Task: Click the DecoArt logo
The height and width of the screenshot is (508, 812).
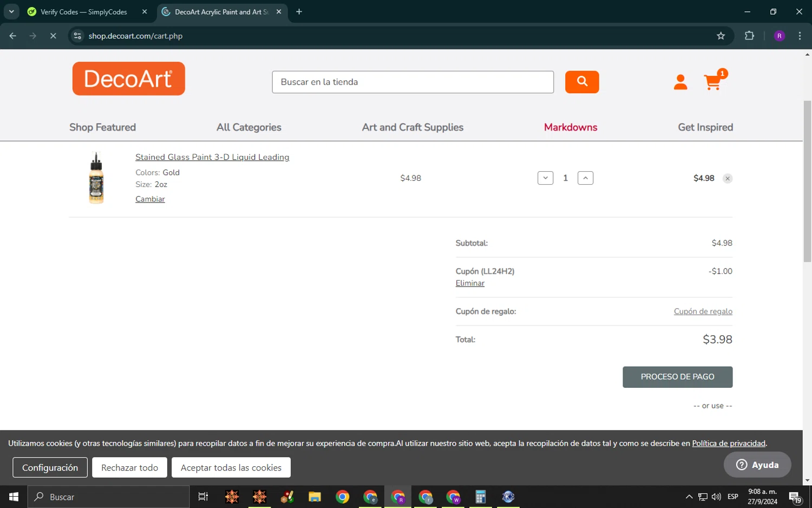Action: 129,79
